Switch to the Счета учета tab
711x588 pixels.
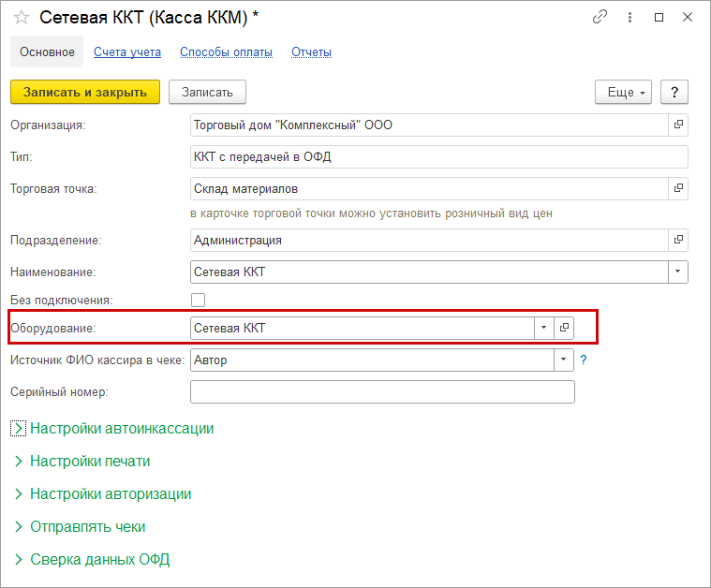click(127, 52)
